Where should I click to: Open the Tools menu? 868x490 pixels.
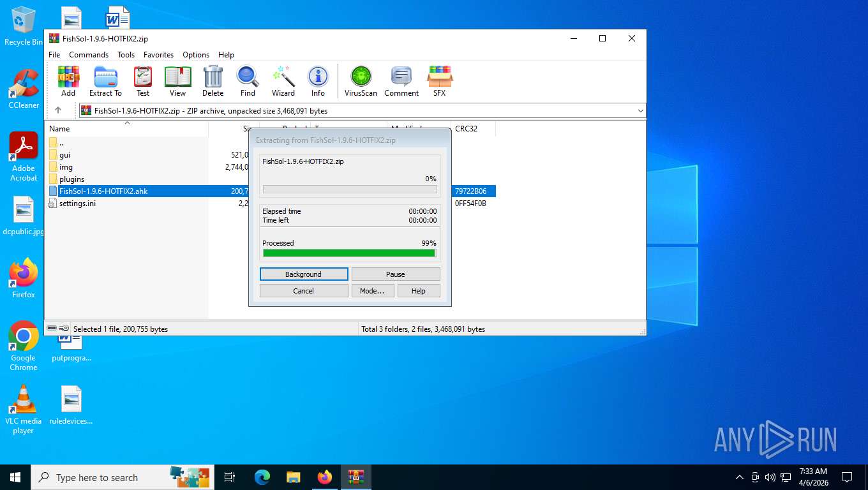coord(126,55)
